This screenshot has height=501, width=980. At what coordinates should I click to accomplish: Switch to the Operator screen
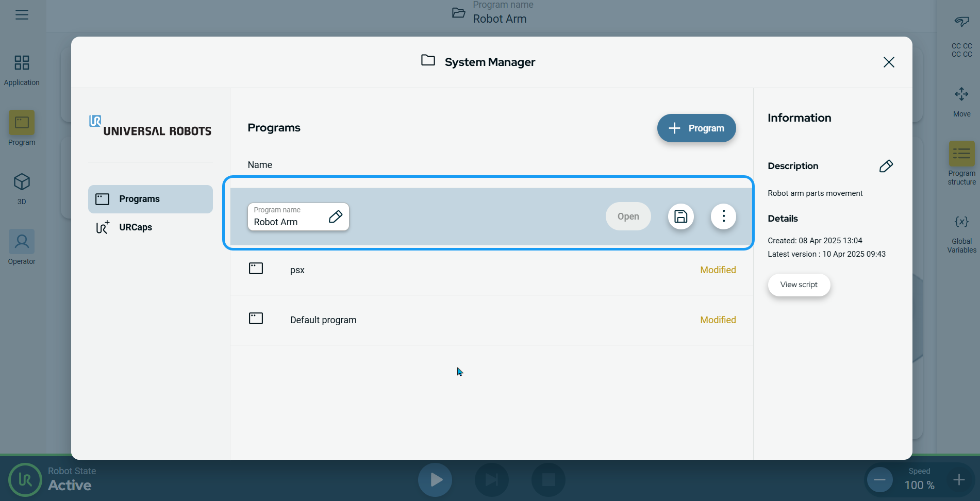pos(22,247)
